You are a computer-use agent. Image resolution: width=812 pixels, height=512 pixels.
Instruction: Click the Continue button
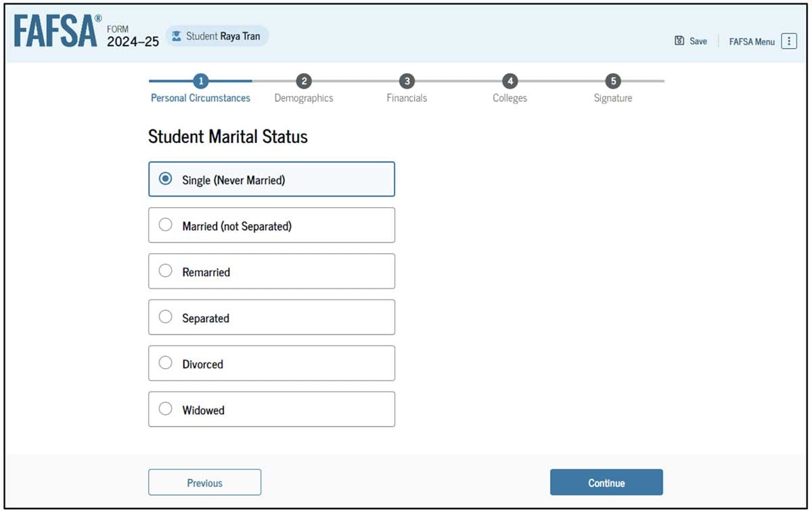click(606, 482)
